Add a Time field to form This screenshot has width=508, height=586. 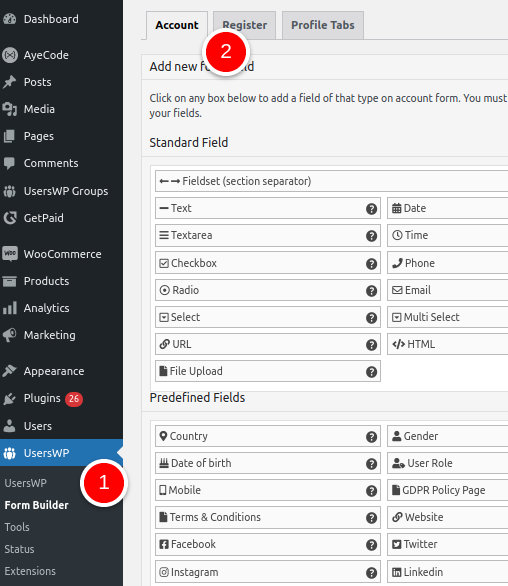click(x=447, y=235)
